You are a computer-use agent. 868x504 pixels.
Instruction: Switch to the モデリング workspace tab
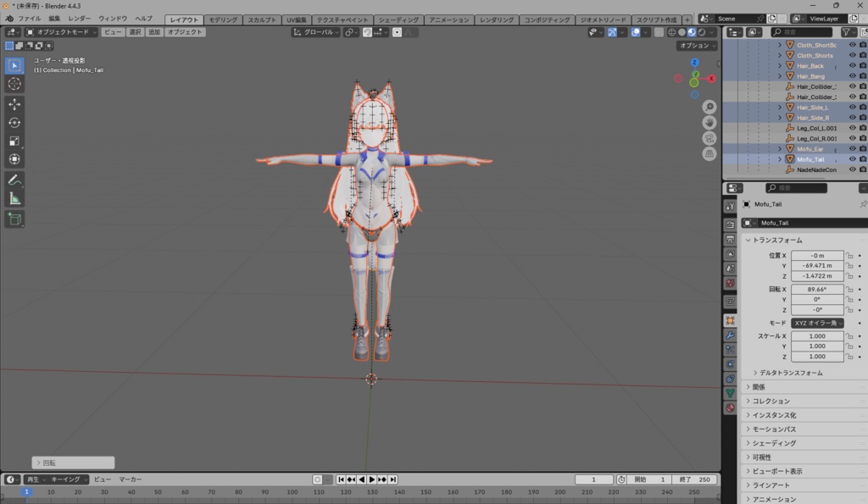(223, 19)
